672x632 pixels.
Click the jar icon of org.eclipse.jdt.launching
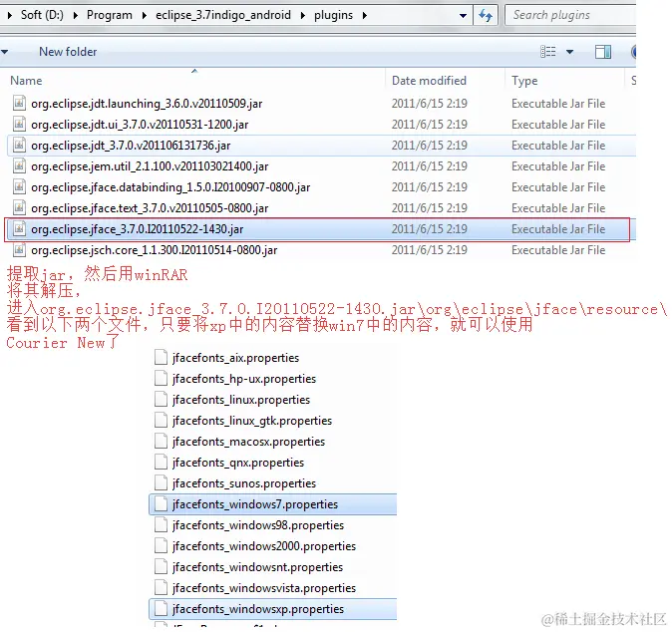[19, 104]
